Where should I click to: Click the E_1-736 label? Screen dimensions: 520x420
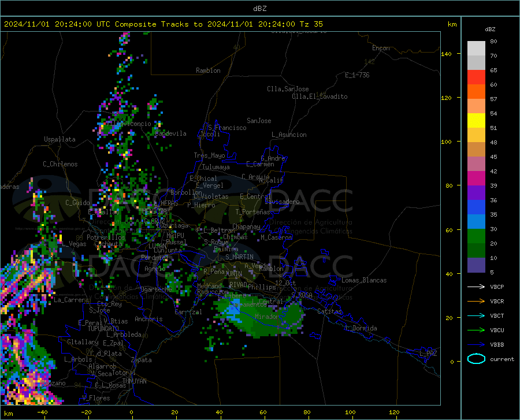click(357, 75)
